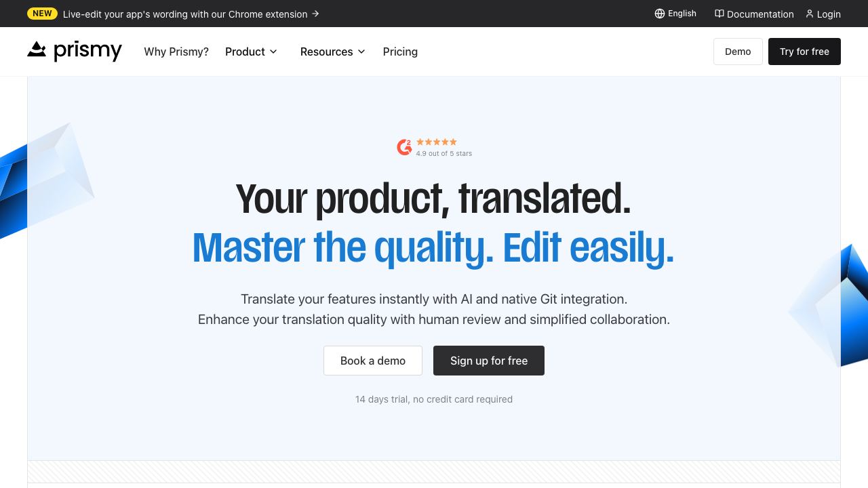Click the 'Your product, translated.' headline
The height and width of the screenshot is (488, 868).
click(433, 199)
